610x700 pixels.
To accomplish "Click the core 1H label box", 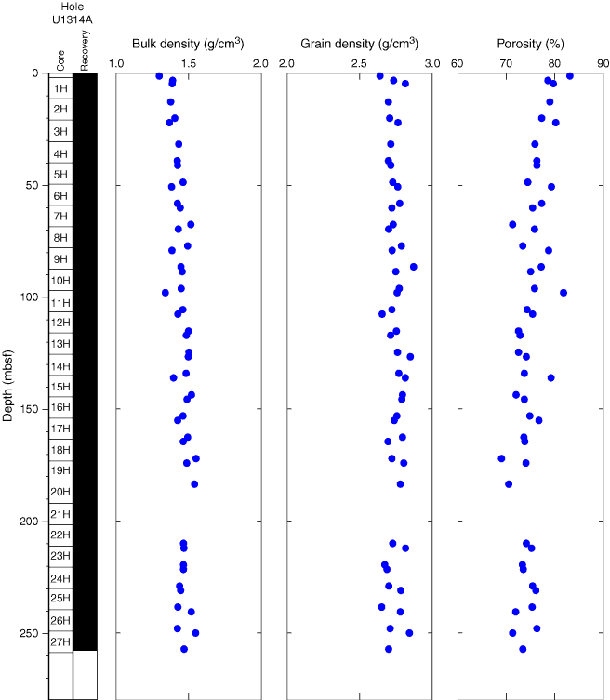I will point(60,88).
